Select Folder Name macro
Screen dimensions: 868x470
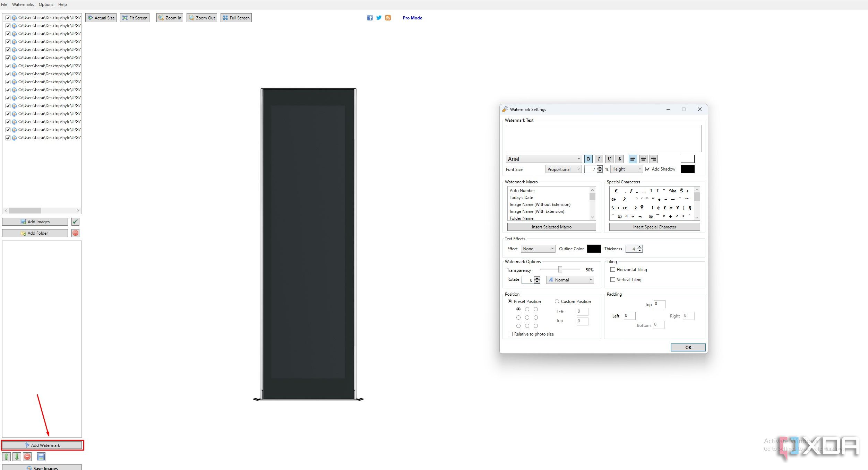(522, 218)
